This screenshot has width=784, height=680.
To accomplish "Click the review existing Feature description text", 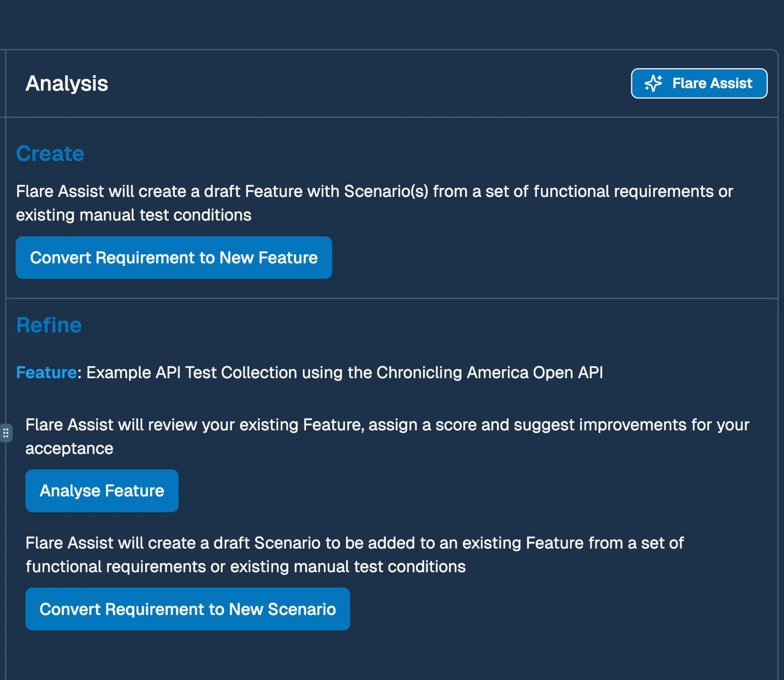I will tap(387, 424).
